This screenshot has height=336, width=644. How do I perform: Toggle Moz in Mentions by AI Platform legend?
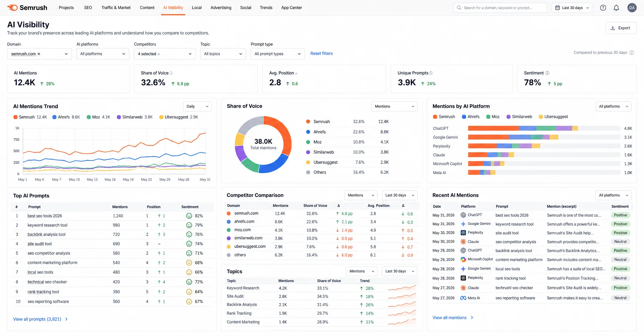(x=493, y=117)
